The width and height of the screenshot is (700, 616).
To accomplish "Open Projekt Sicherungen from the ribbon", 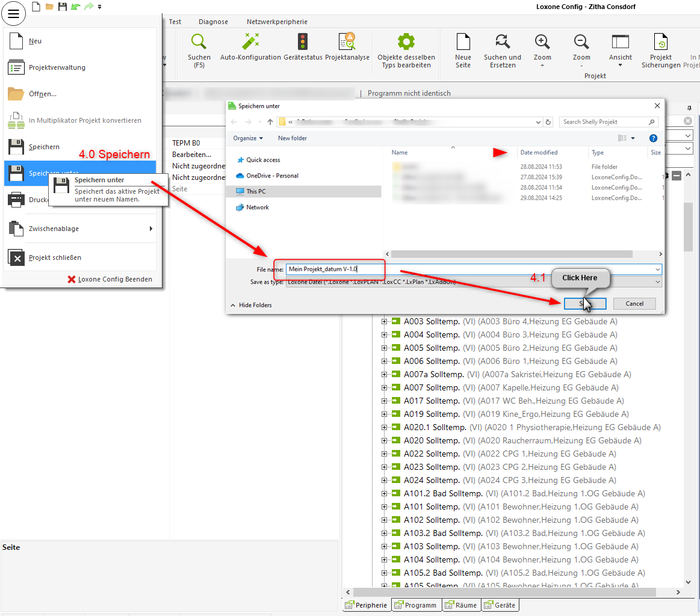I will [661, 42].
